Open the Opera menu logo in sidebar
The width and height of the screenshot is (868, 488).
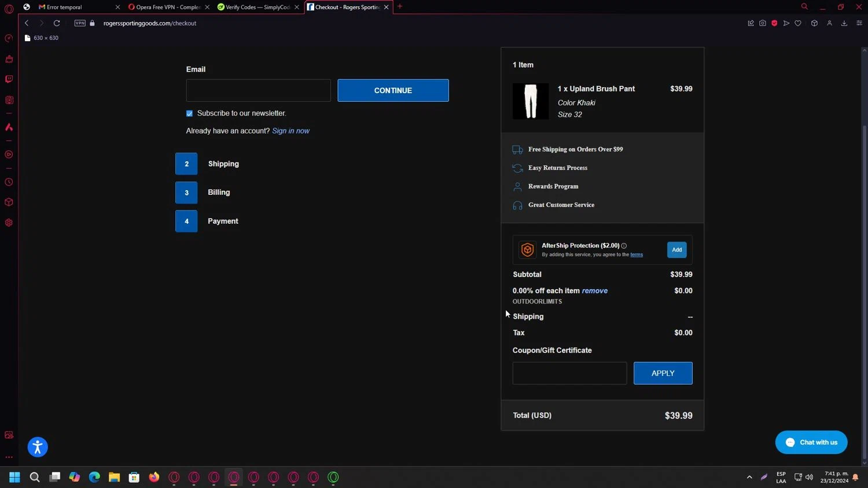(9, 9)
